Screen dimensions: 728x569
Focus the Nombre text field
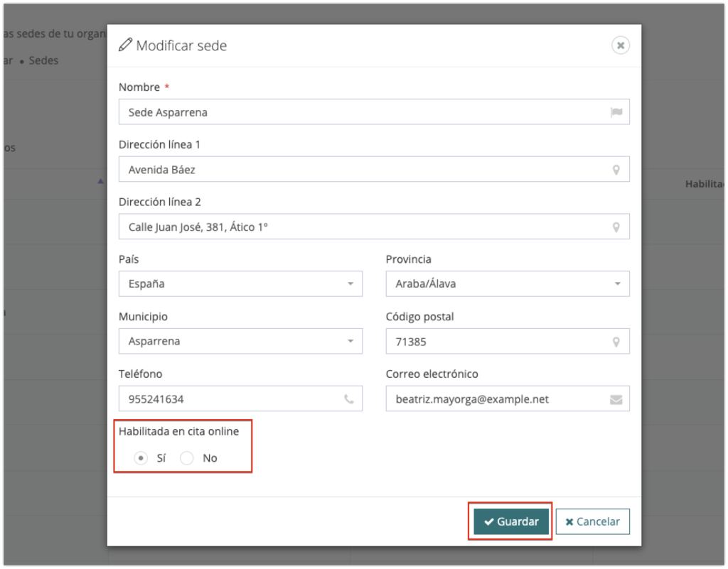pyautogui.click(x=363, y=112)
